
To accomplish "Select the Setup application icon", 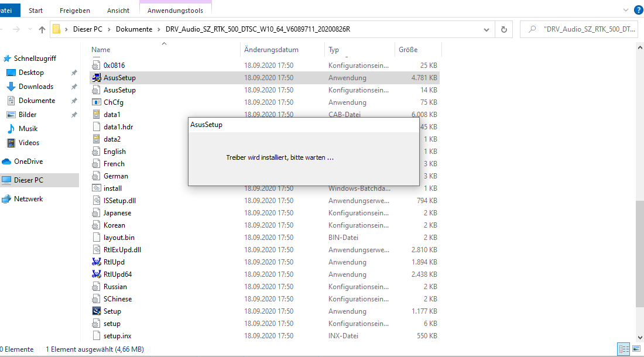I will (x=97, y=311).
